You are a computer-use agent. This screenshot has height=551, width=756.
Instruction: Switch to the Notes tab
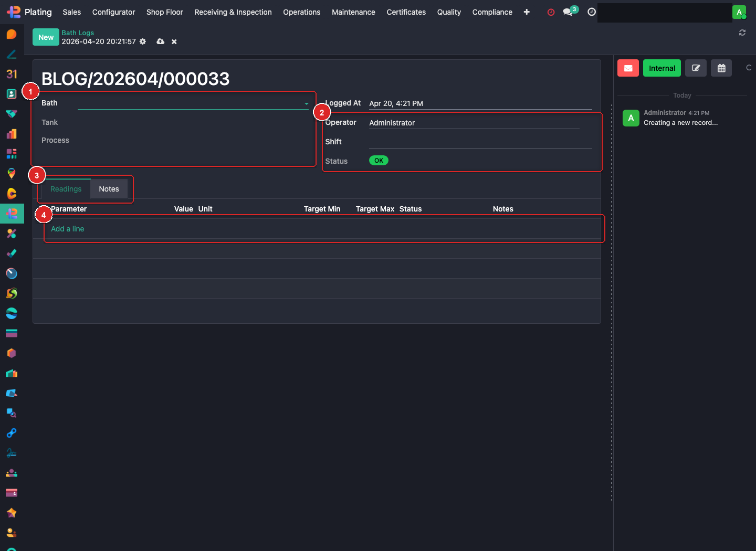coord(109,189)
